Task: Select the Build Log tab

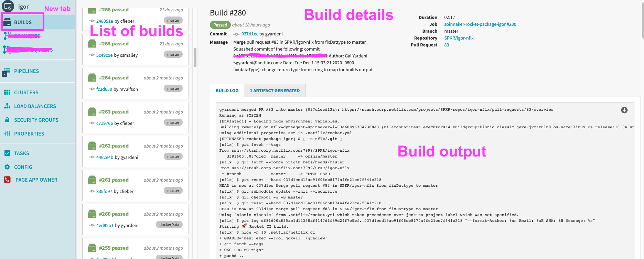Action: pyautogui.click(x=227, y=91)
